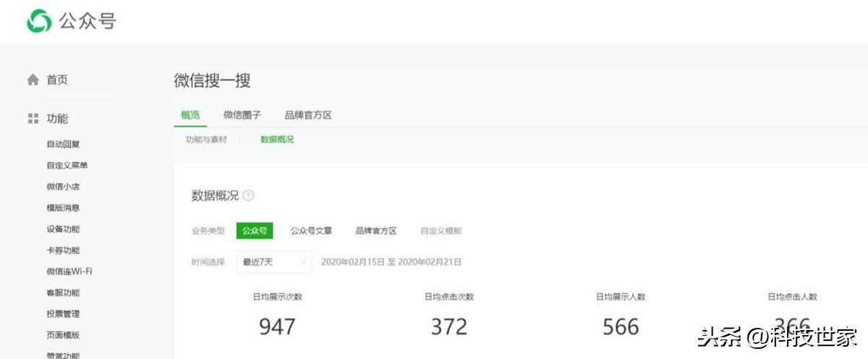The image size is (868, 359).
Task: Open 设备功能 in the sidebar
Action: (63, 229)
